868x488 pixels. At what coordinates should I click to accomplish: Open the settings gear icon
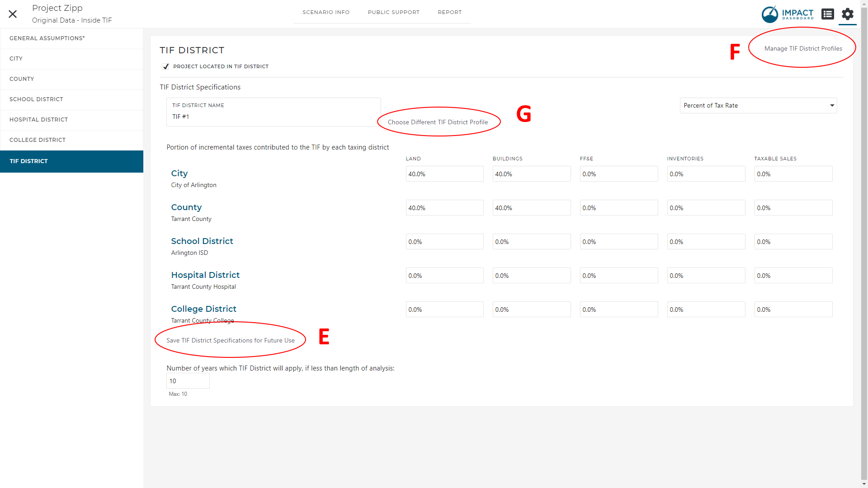847,14
